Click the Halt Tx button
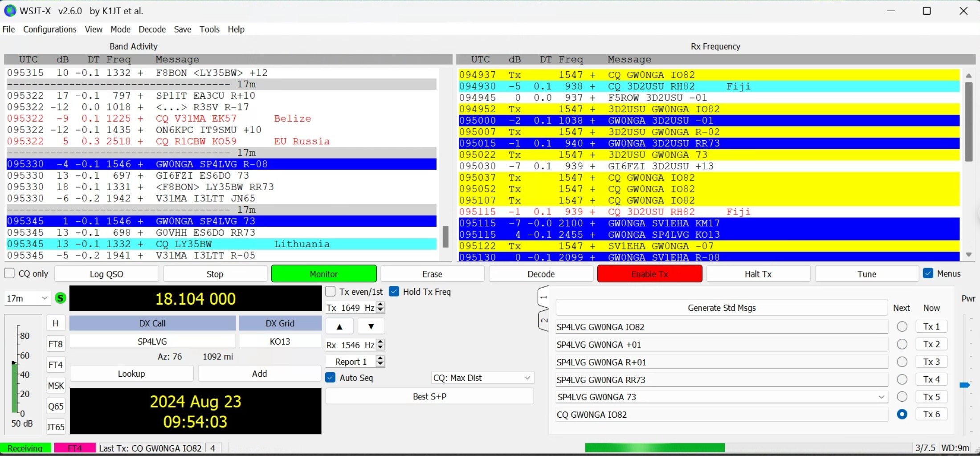This screenshot has width=980, height=456. tap(758, 274)
